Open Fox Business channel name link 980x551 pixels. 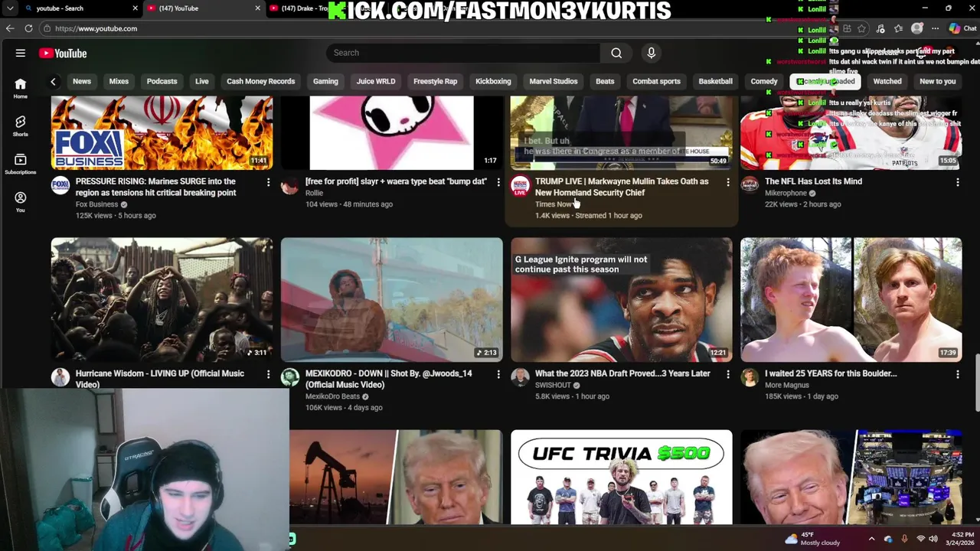96,205
